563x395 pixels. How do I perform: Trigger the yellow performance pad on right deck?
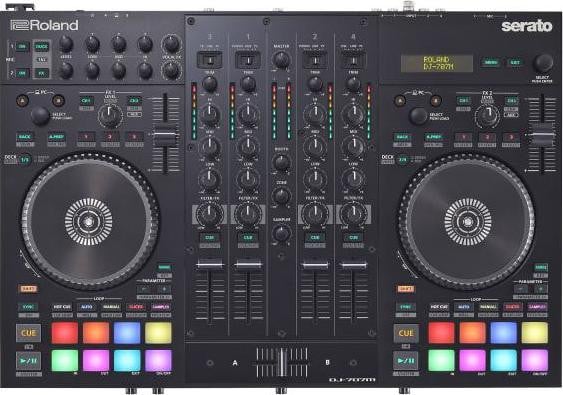pos(535,333)
